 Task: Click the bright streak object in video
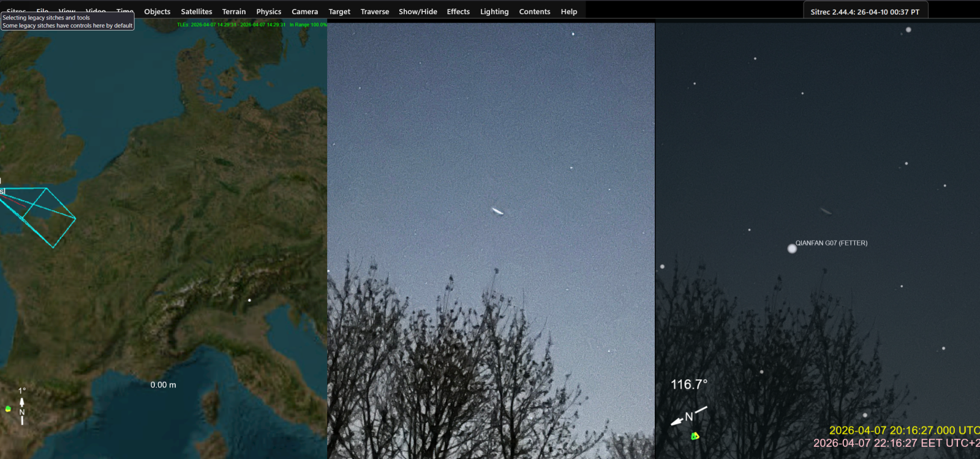497,212
